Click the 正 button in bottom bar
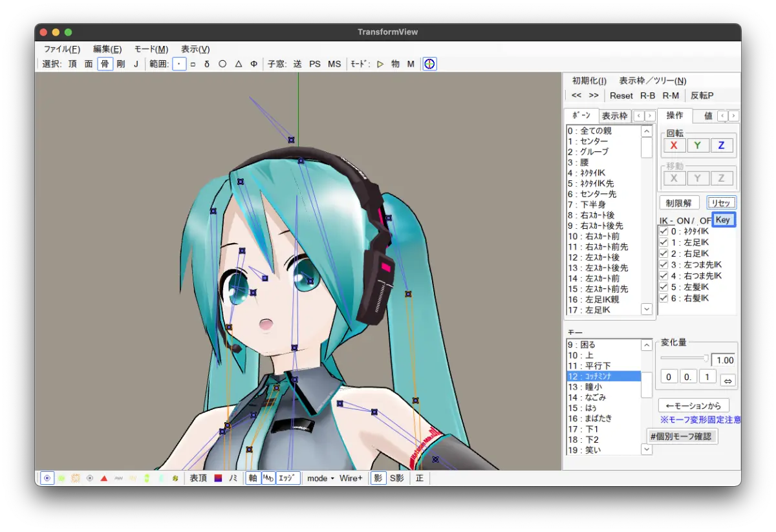Screen dimensions: 776x532 tap(420, 478)
